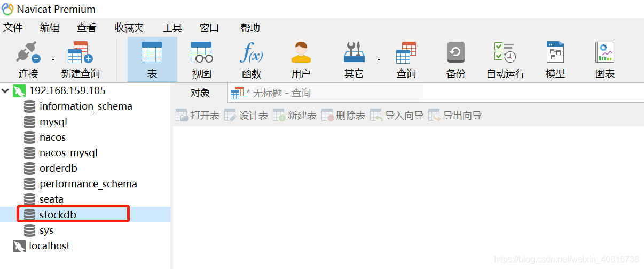This screenshot has width=644, height=269.
Task: Open the 文件 menu
Action: pos(13,28)
